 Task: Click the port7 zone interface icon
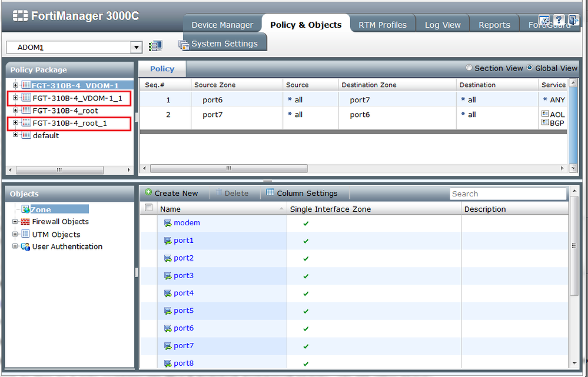pyautogui.click(x=168, y=346)
